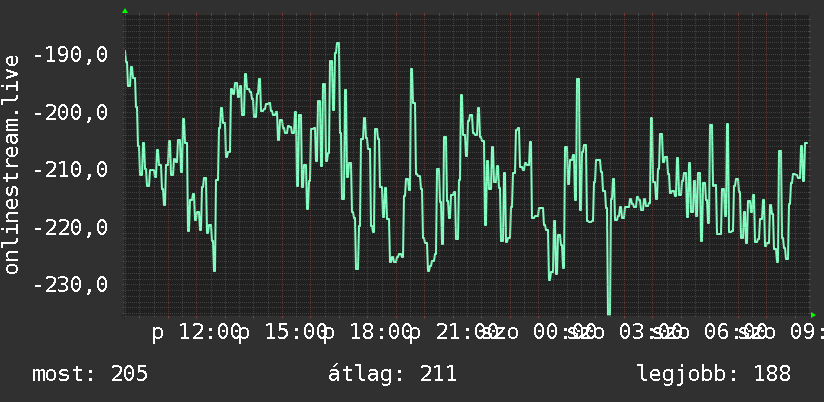Click the green arrow at x-axis end

point(813,315)
